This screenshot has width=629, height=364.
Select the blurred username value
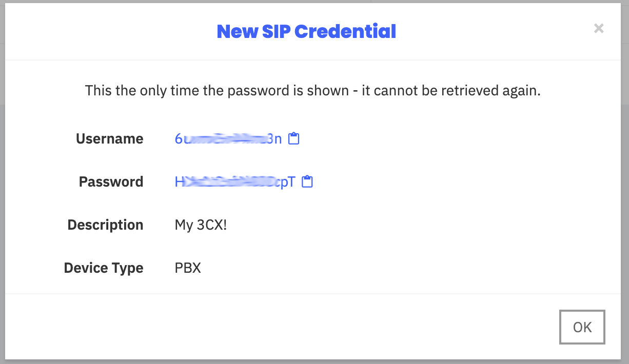228,138
